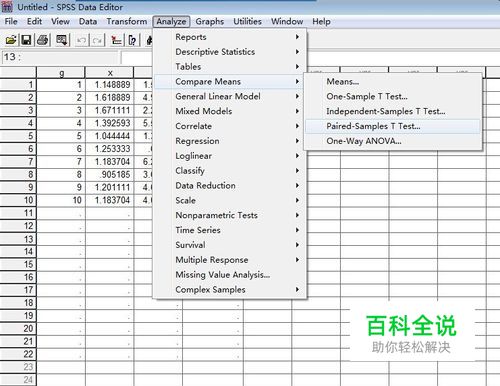Expand the Survival submenu
This screenshot has height=386, width=500.
(x=230, y=245)
